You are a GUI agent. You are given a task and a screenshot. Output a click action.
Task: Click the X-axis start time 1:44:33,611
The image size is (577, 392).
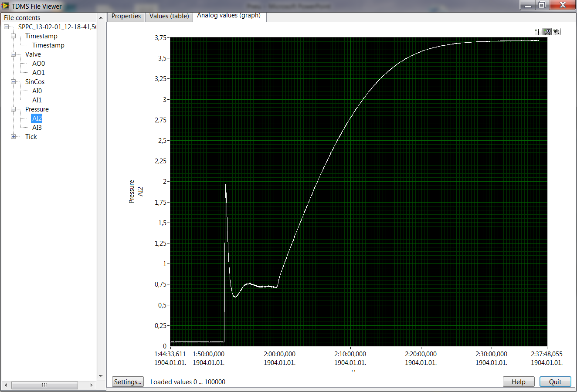[170, 354]
